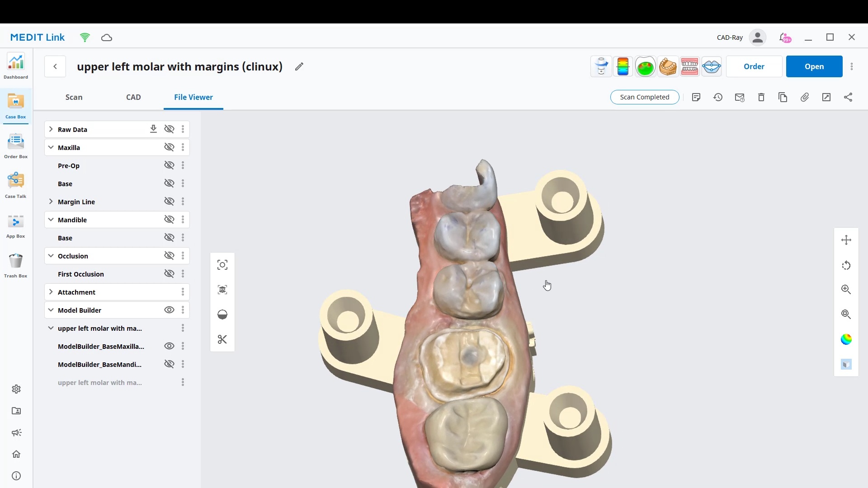Hide the Model Builder group
The image size is (868, 488).
pos(169,310)
